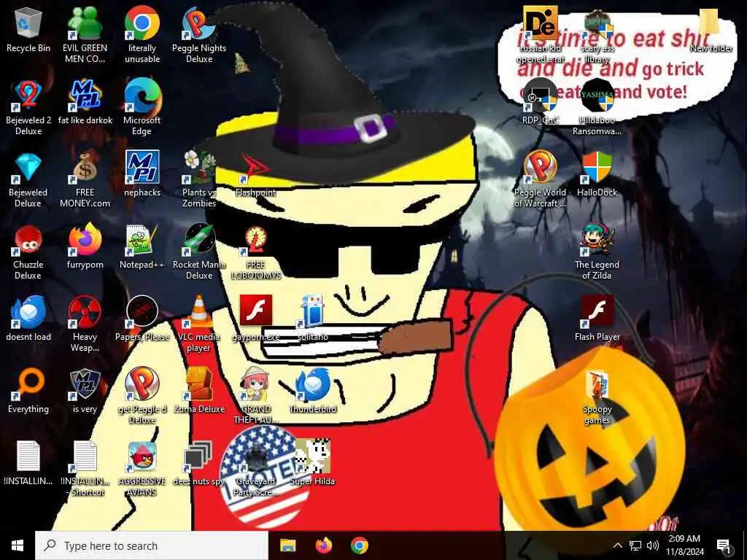Click the 'is very' MPI shortcut

tap(85, 384)
